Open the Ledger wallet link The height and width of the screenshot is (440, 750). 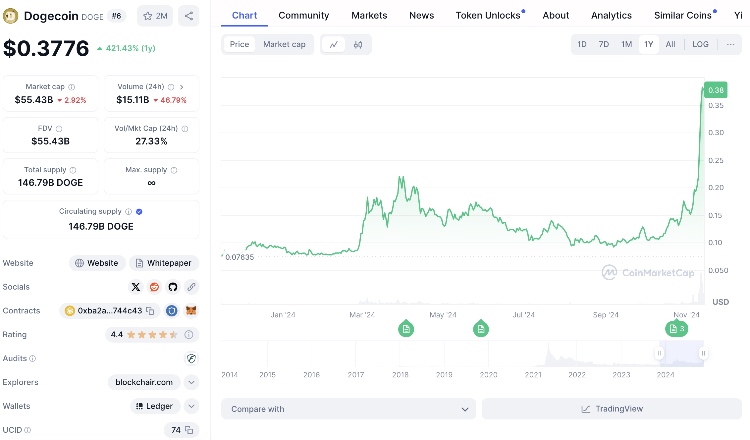click(155, 406)
